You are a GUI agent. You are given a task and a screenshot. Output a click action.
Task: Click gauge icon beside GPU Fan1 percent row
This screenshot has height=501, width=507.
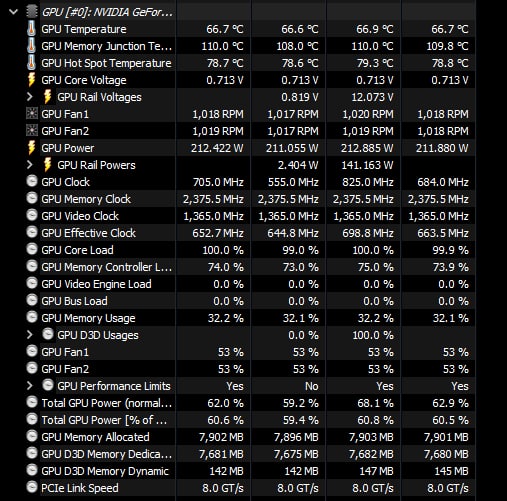coord(32,351)
